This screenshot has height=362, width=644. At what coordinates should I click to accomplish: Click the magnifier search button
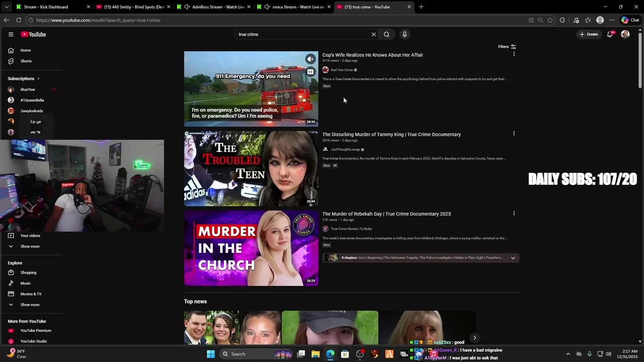coord(386,34)
